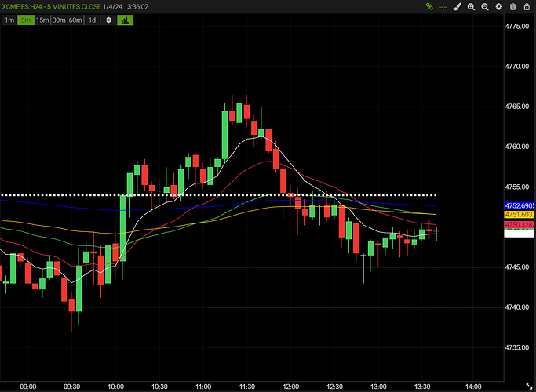Toggle the padlock lock icon
Screen dimensions: 536x392
tap(527, 6)
